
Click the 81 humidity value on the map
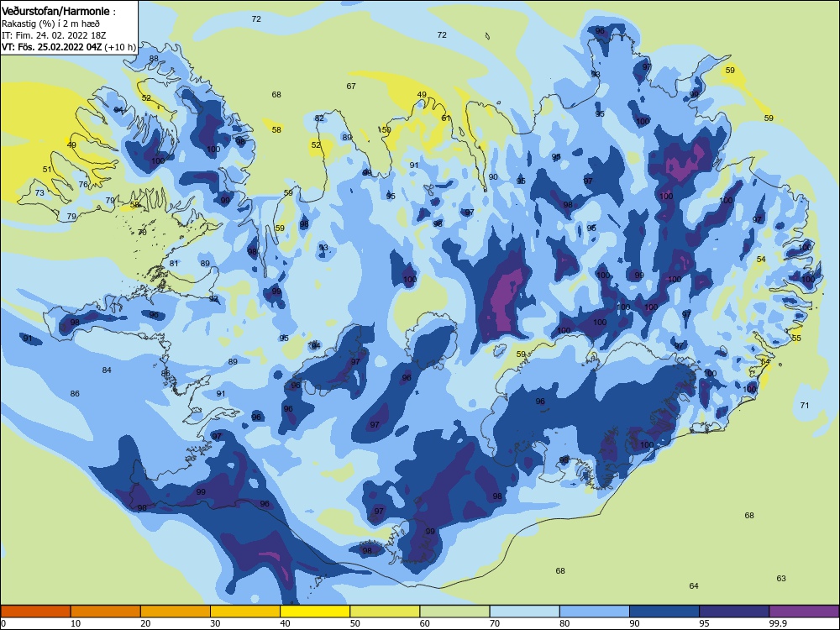pos(174,264)
